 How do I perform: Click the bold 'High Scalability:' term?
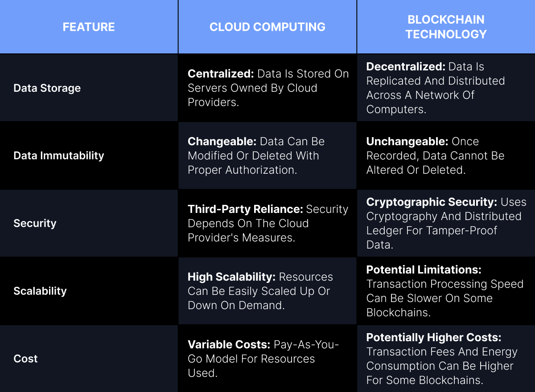tap(231, 277)
